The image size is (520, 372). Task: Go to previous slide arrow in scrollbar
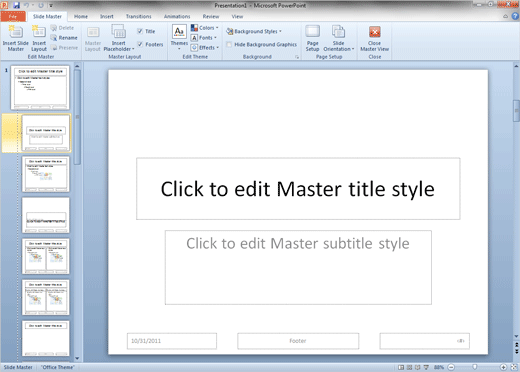coord(516,344)
